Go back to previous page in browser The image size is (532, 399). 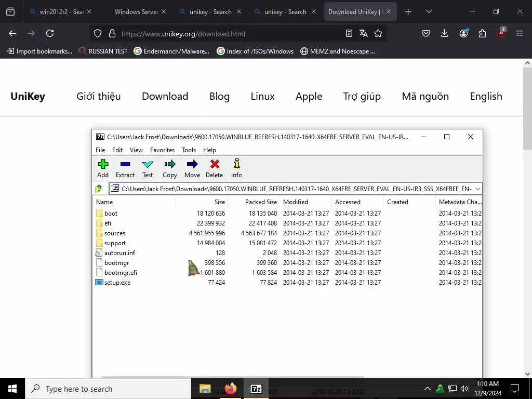click(x=12, y=33)
